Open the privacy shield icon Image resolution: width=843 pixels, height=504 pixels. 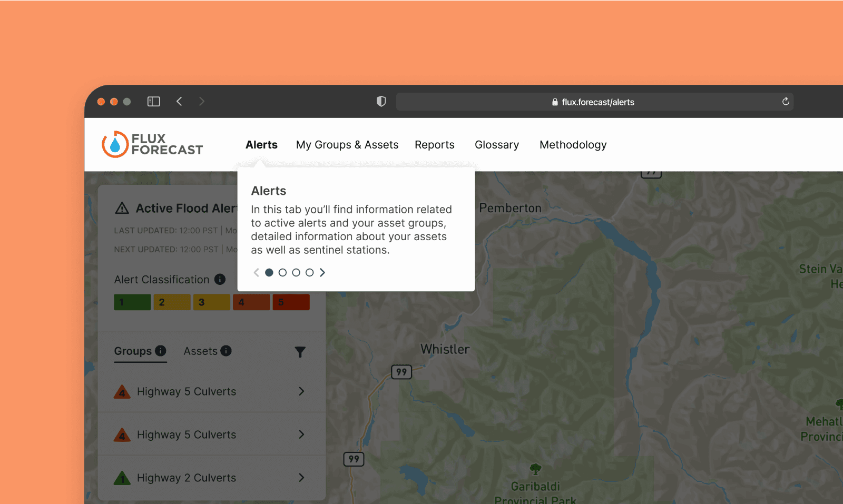[x=381, y=102]
